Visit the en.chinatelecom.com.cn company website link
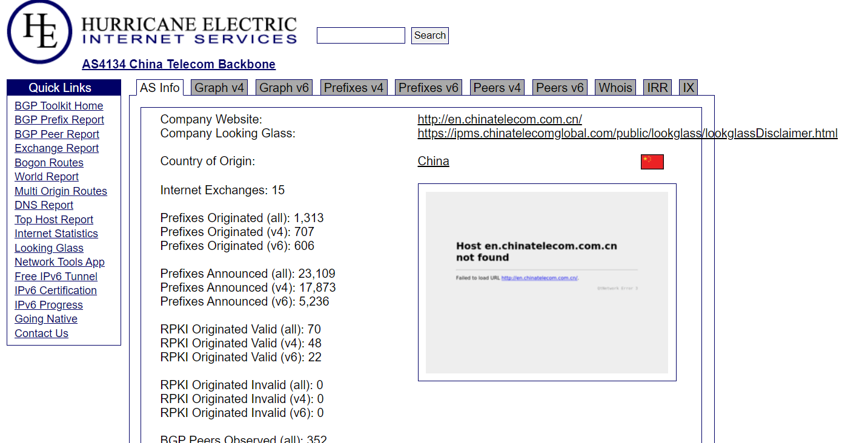The image size is (868, 443). click(x=500, y=119)
